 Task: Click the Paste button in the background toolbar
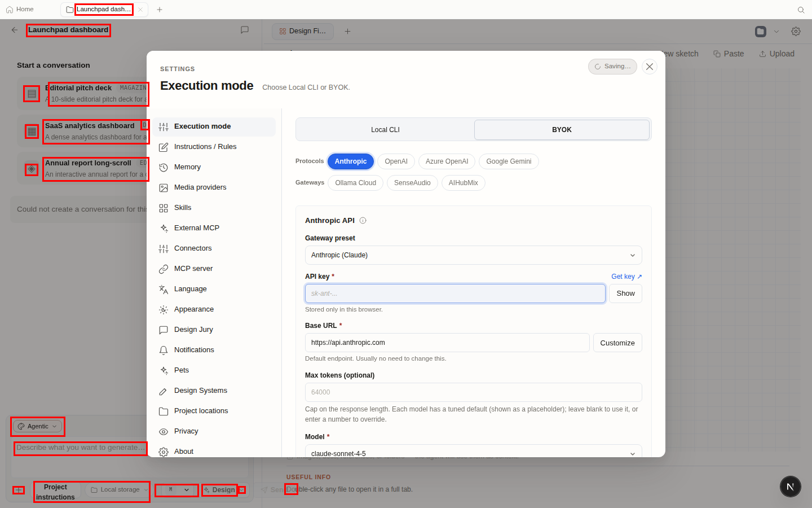[x=729, y=54]
